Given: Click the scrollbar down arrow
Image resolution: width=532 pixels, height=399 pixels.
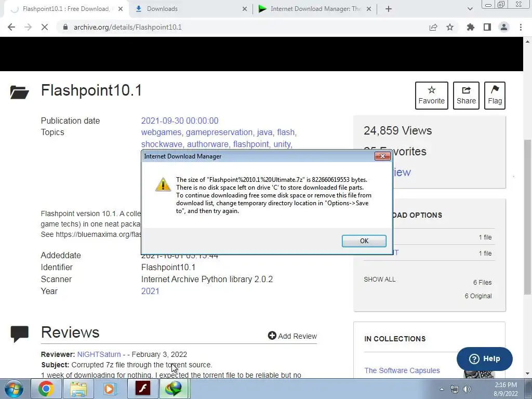Looking at the screenshot, I should [x=528, y=374].
